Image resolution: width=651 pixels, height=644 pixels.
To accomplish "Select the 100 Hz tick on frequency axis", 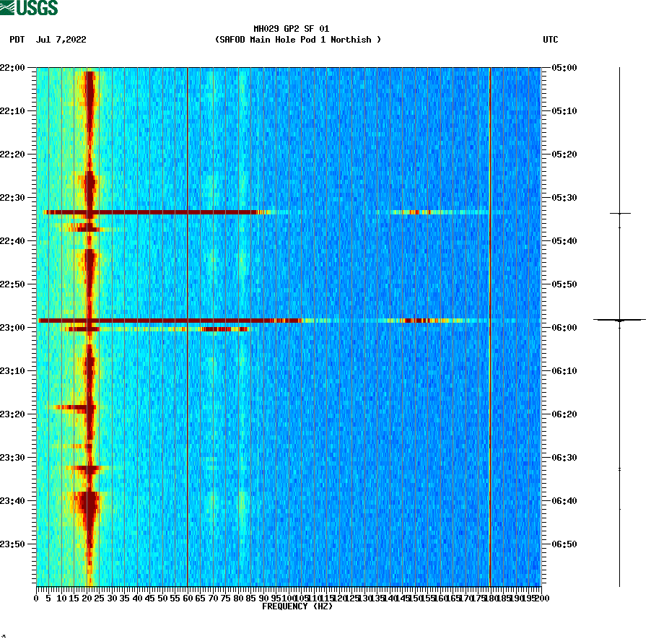I will (x=287, y=598).
